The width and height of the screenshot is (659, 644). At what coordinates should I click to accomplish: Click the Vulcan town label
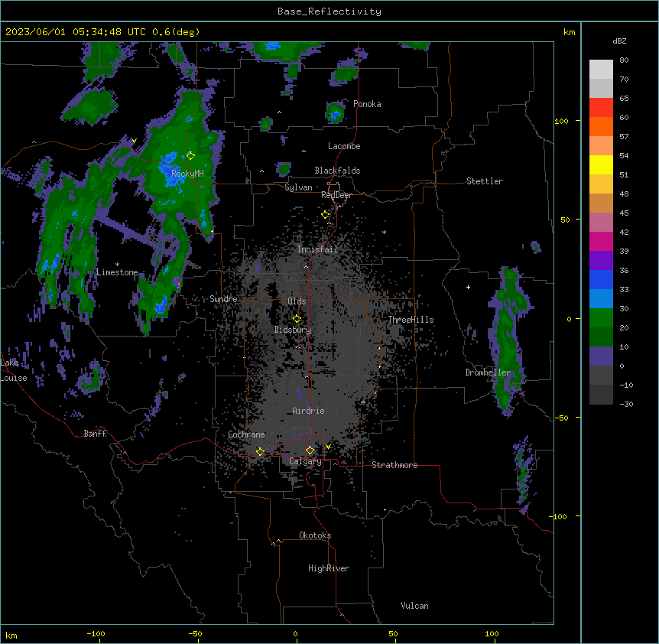tap(414, 606)
